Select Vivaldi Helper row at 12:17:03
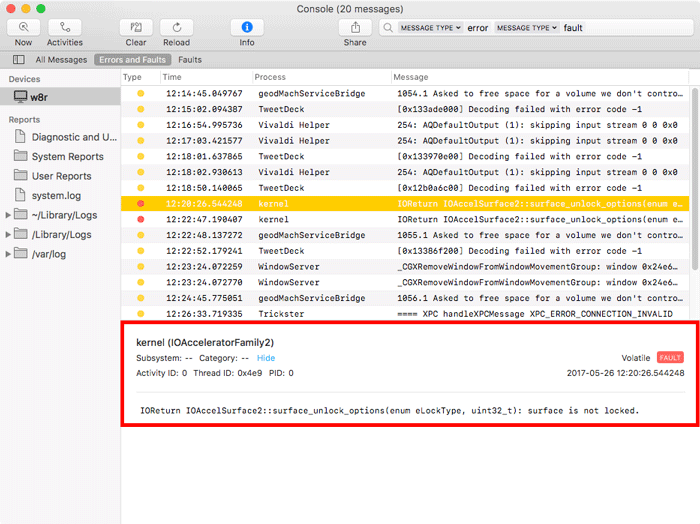The width and height of the screenshot is (700, 524). point(405,141)
